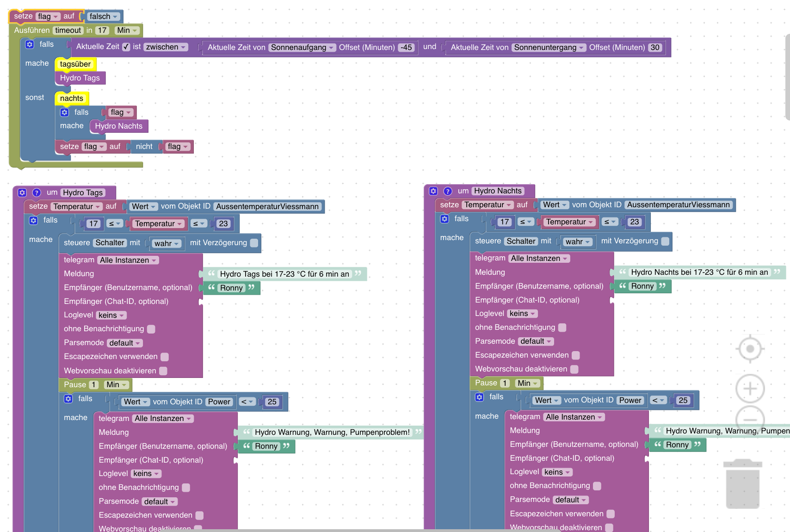Screen dimensions: 790x532
Task: Open gear on the falls flag block
Action: [65, 112]
